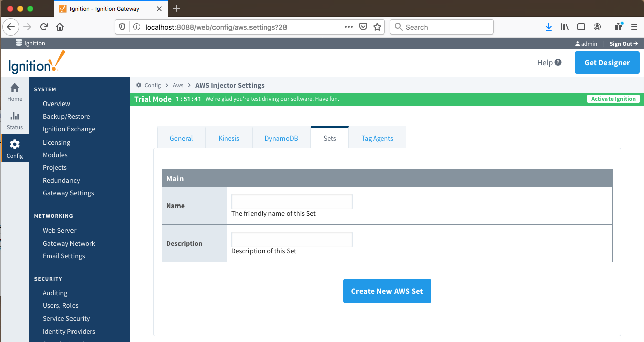Bookmark this page with star icon
Screen dimensions: 644x342
377,27
